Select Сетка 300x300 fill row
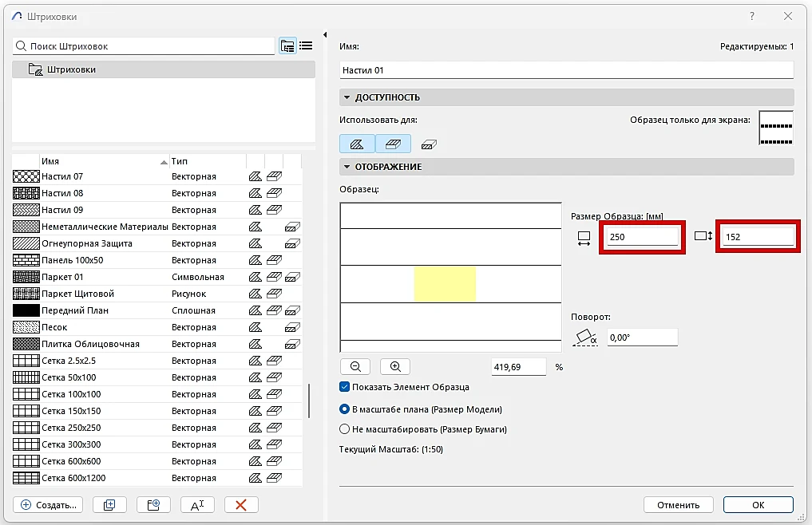This screenshot has height=525, width=812. pyautogui.click(x=156, y=444)
